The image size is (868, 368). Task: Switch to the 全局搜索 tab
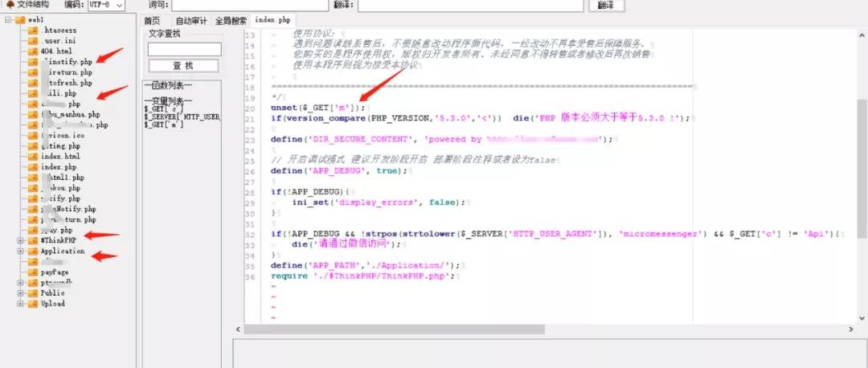pyautogui.click(x=231, y=20)
